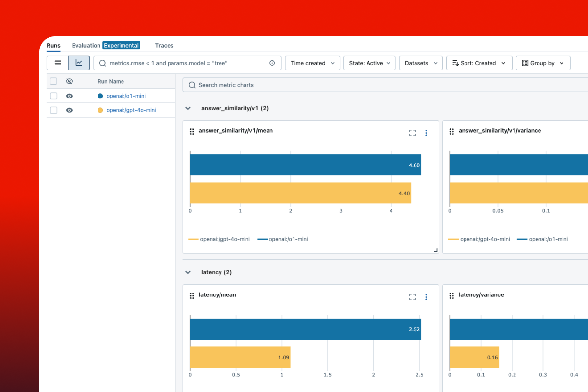Expand answer_similarity/v1/mean chart to fullscreen
The image size is (588, 392).
click(412, 132)
